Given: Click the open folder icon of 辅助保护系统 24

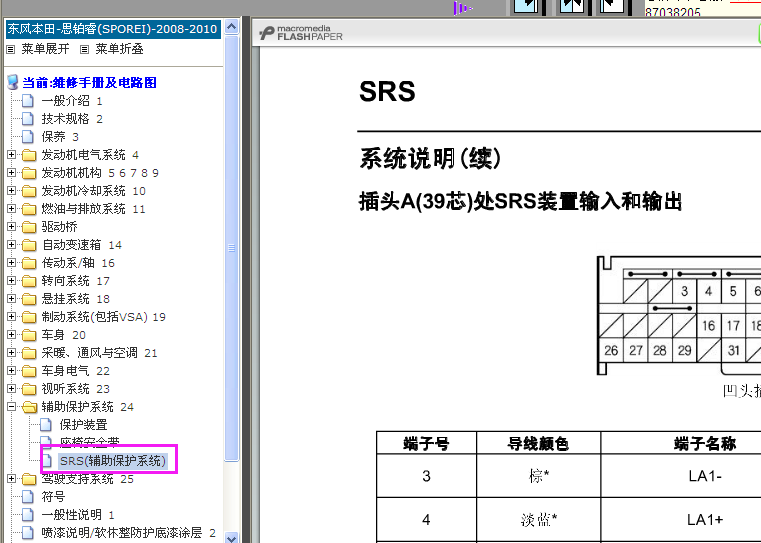Looking at the screenshot, I should [x=29, y=407].
